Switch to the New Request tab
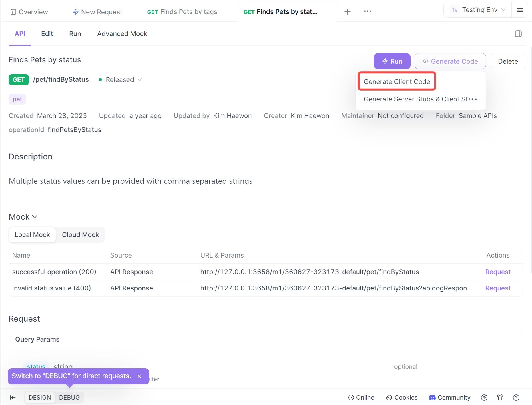The width and height of the screenshot is (532, 405). 98,12
